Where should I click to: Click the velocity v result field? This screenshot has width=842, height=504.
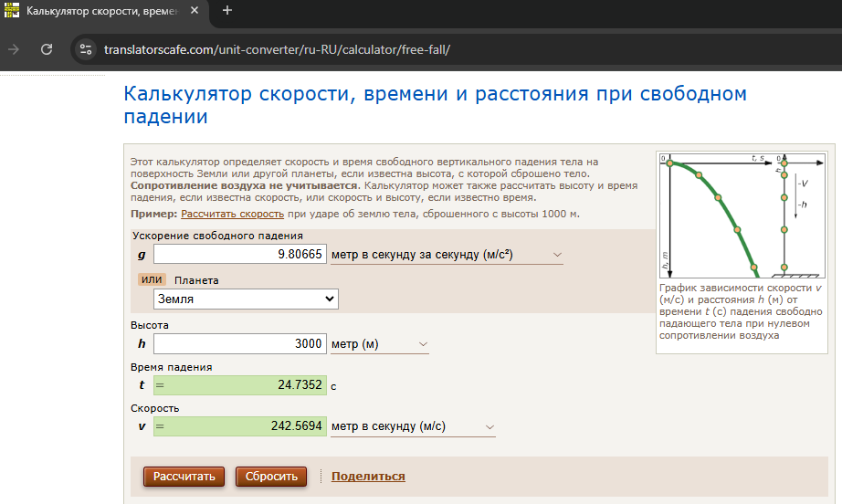tap(240, 426)
